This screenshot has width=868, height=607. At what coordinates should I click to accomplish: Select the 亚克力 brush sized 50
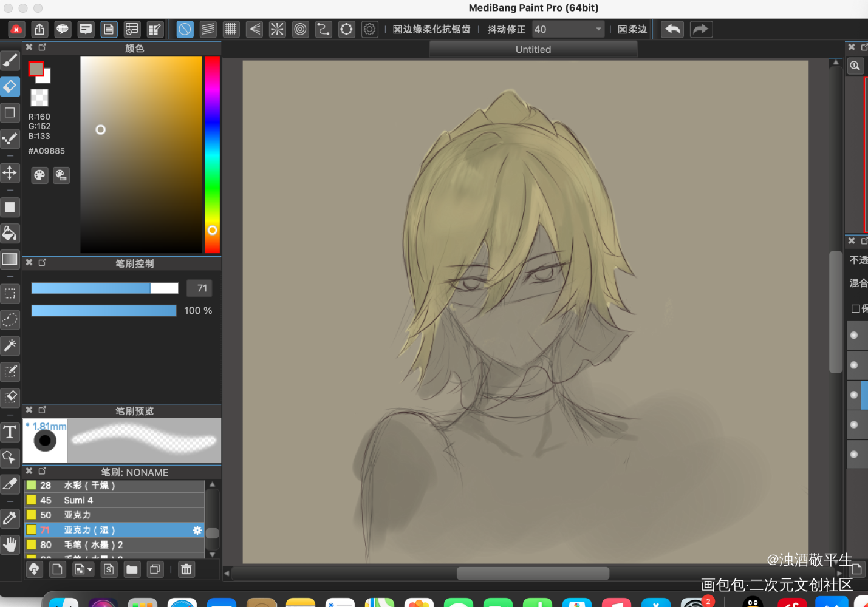point(114,515)
